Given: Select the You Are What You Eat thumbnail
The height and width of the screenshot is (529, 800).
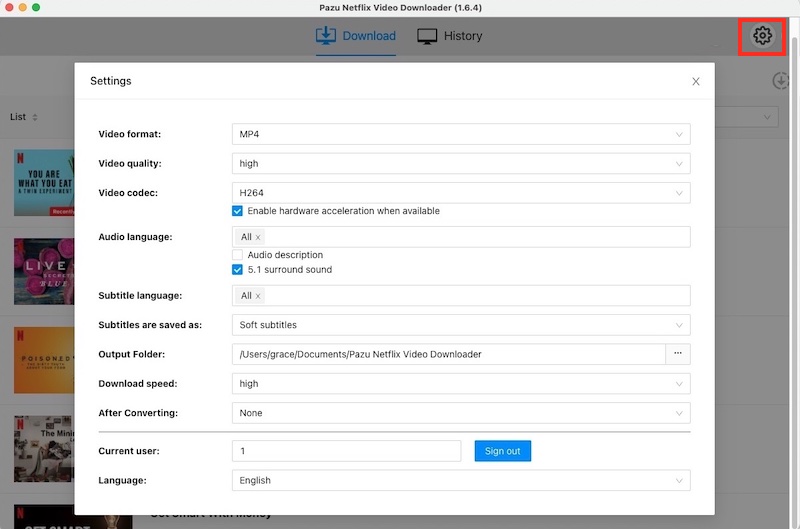Looking at the screenshot, I should click(44, 182).
